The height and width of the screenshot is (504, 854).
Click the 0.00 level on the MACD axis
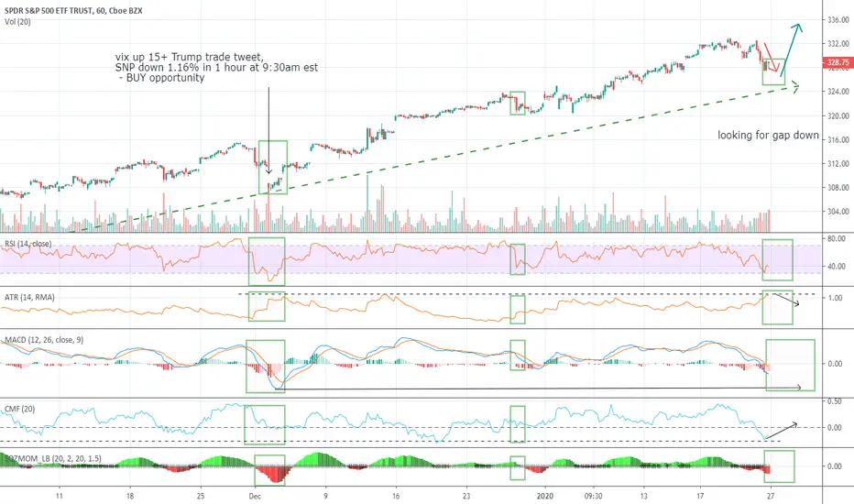tap(835, 364)
